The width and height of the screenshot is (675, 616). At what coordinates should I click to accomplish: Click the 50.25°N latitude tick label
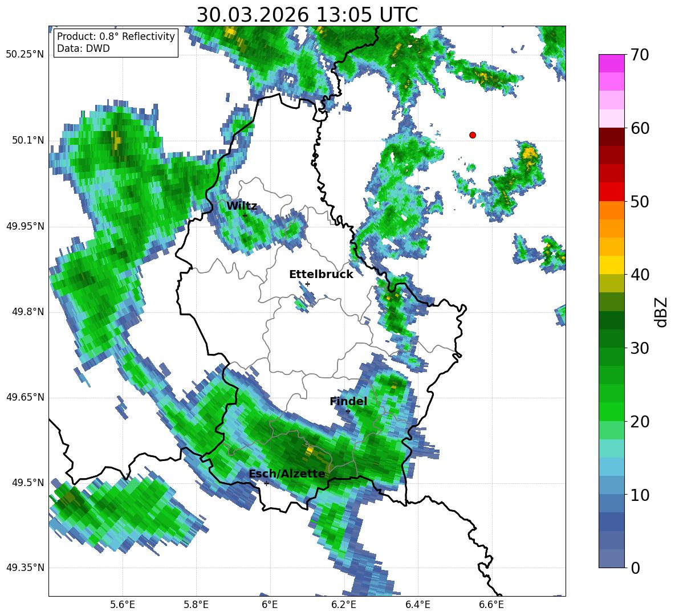[25, 55]
